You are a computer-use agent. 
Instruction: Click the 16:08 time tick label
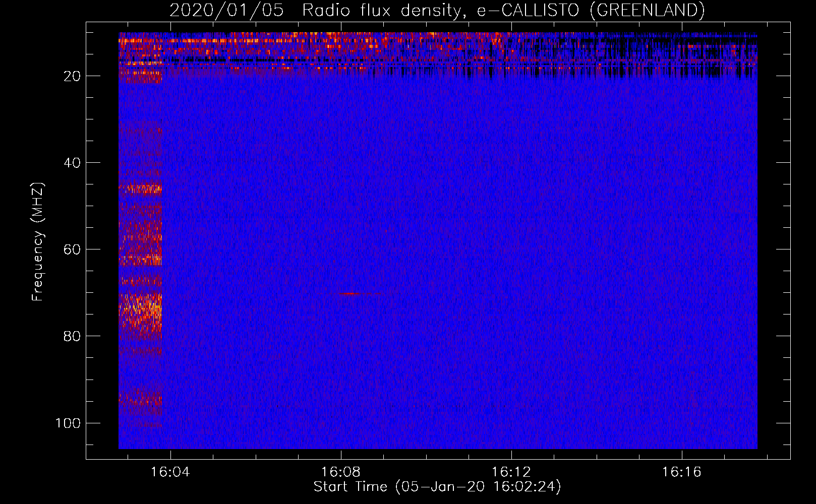(x=341, y=472)
